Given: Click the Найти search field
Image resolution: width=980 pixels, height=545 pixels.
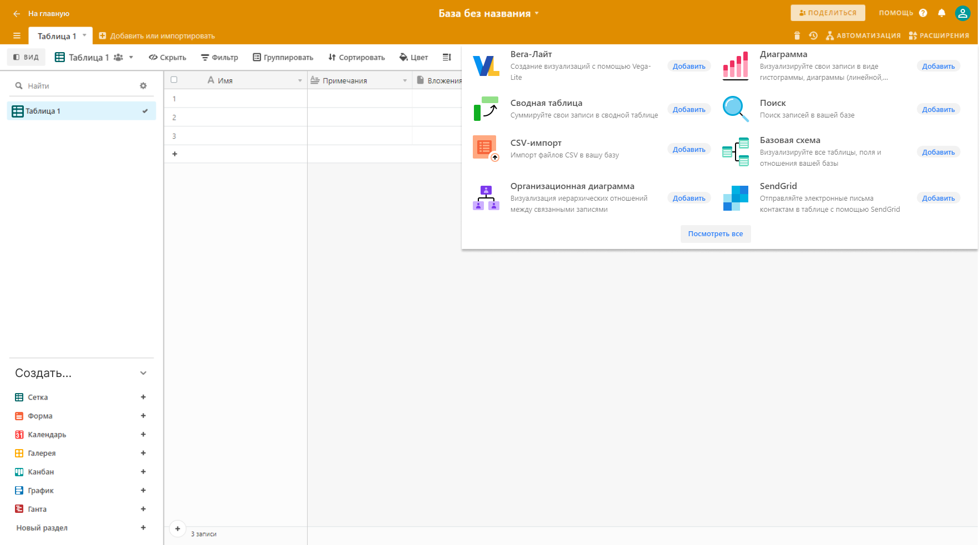Looking at the screenshot, I should point(80,86).
